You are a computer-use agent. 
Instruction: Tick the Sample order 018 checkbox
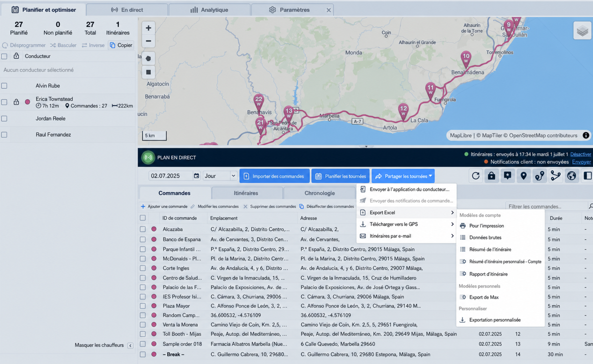[143, 344]
